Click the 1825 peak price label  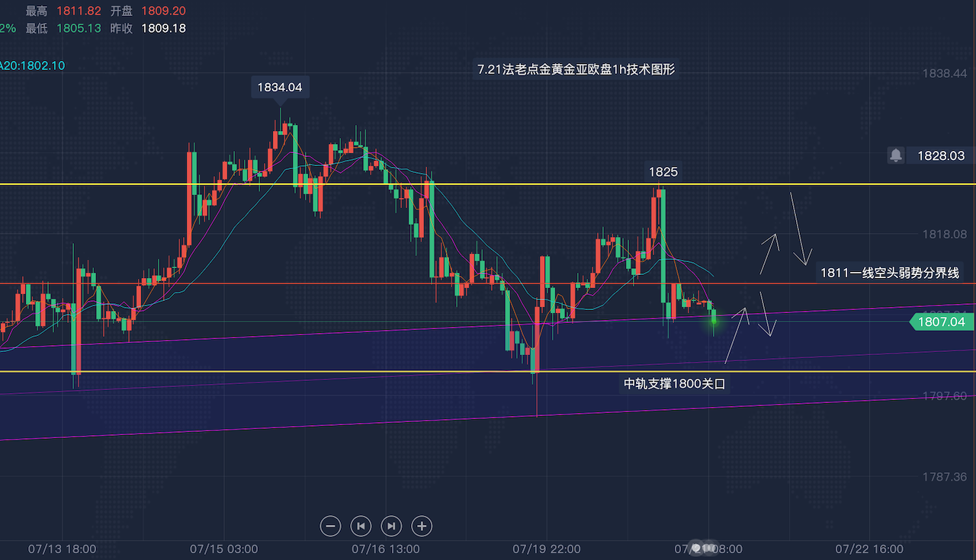pos(663,172)
